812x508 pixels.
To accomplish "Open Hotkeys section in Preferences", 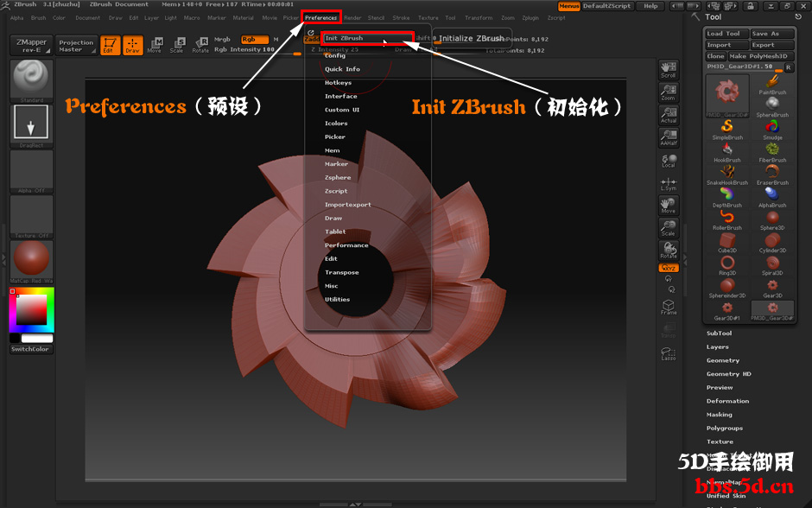I will pyautogui.click(x=338, y=83).
